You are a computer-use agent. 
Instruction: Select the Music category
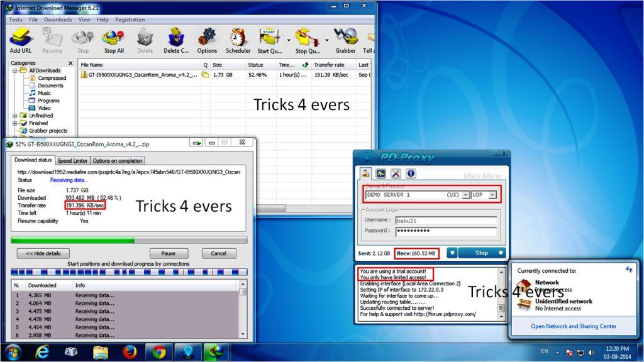tap(44, 93)
